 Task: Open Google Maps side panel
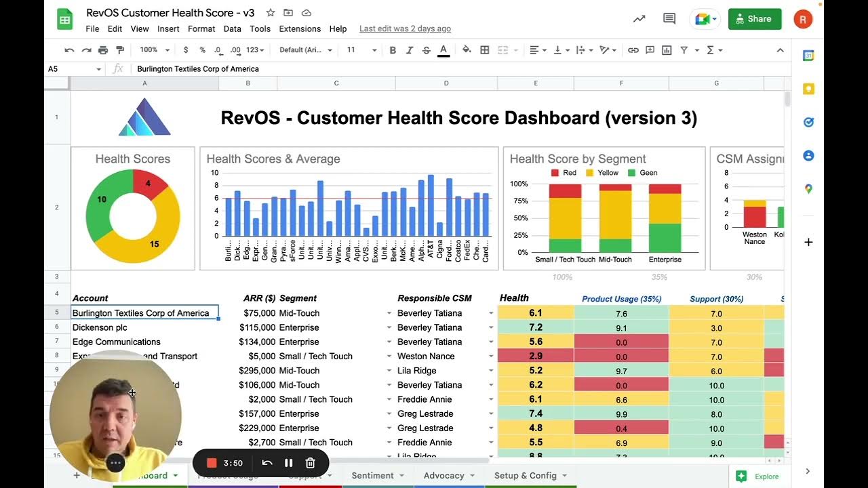tap(808, 188)
